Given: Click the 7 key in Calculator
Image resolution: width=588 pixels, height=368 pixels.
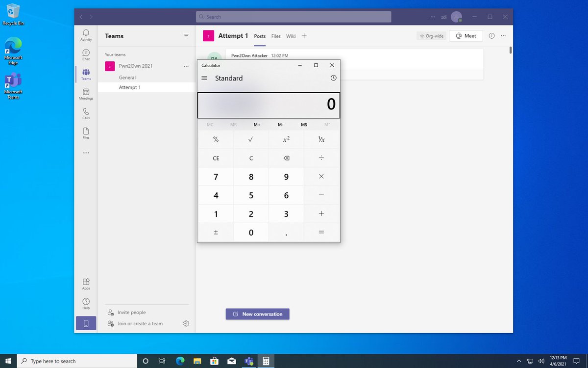Looking at the screenshot, I should tap(216, 177).
